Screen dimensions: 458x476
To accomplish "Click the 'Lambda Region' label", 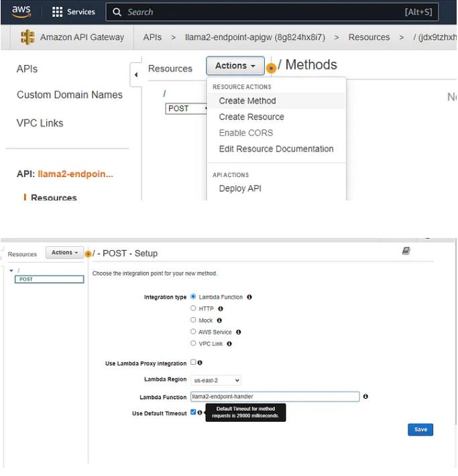I will tap(165, 379).
